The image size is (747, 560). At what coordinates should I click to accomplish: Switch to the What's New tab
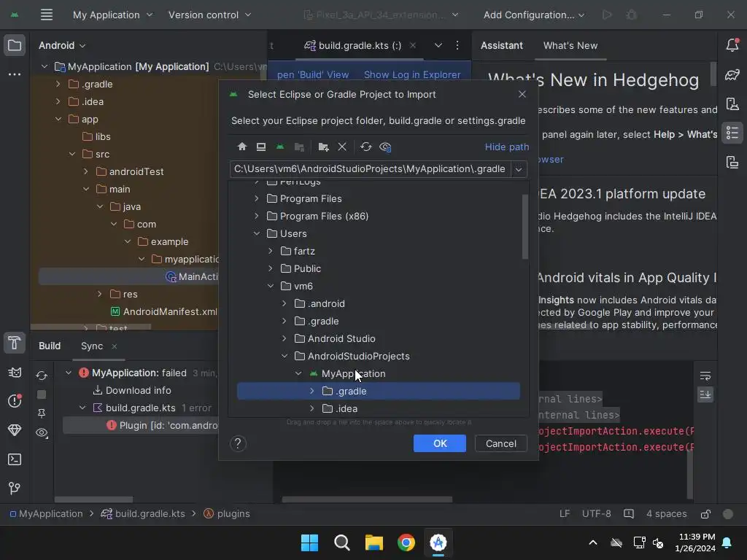570,46
